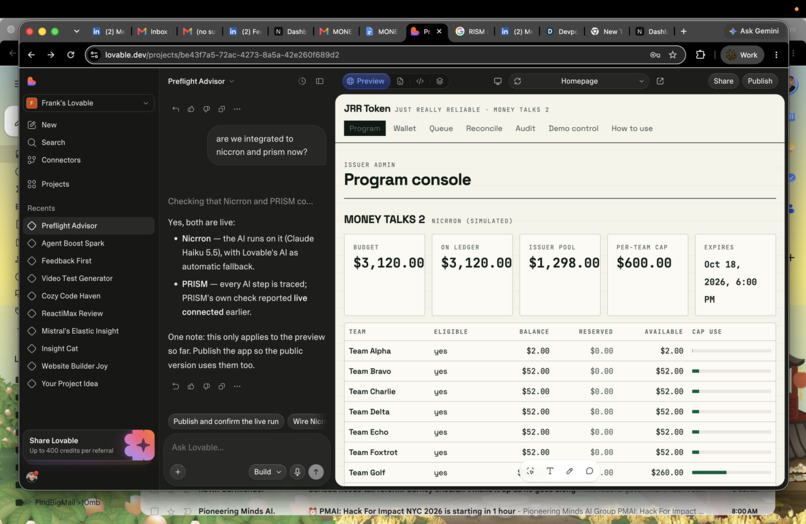Expand the browser tab search chevron
Image resolution: width=806 pixels, height=524 pixels.
click(x=77, y=31)
